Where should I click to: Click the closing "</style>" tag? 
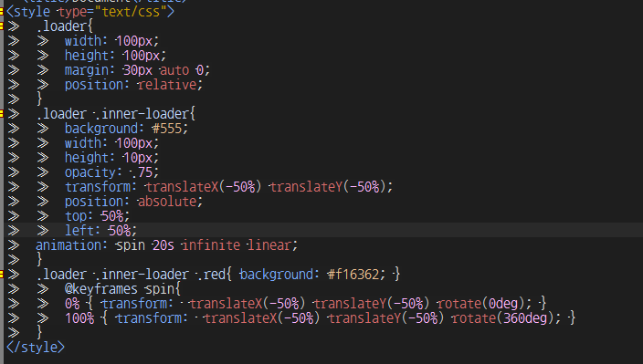coord(36,348)
